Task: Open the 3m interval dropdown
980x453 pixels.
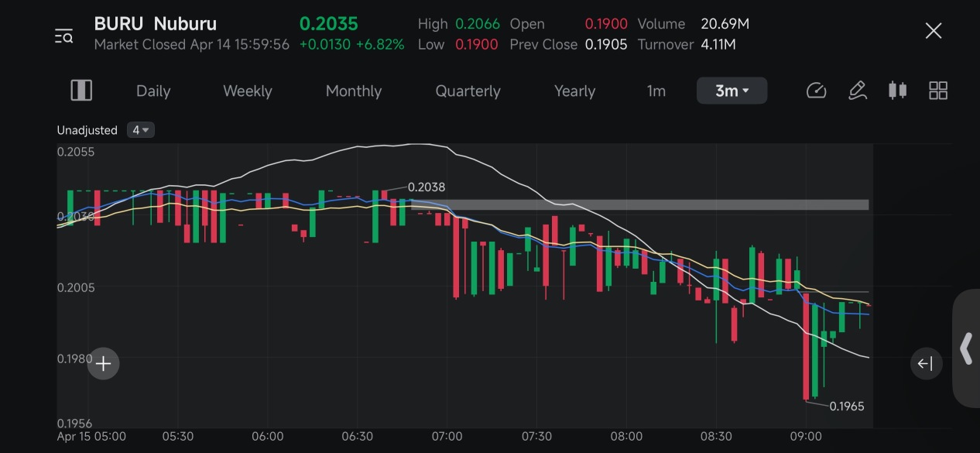Action: pyautogui.click(x=732, y=91)
